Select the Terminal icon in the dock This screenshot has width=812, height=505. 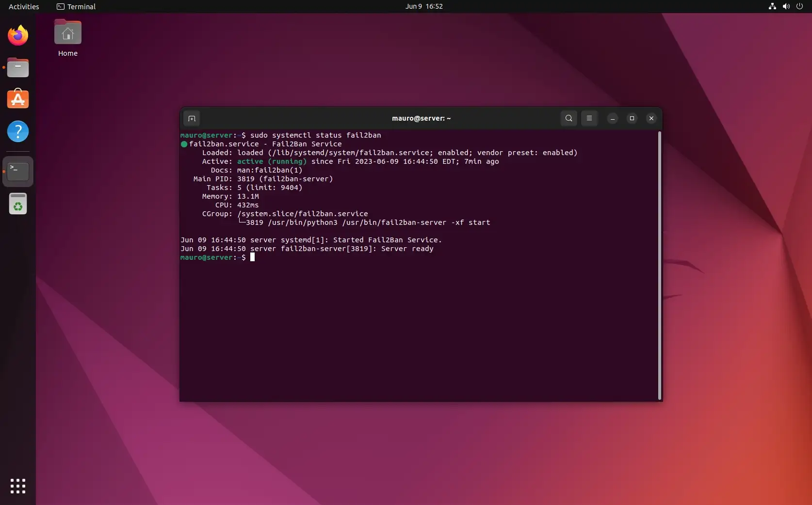point(17,171)
